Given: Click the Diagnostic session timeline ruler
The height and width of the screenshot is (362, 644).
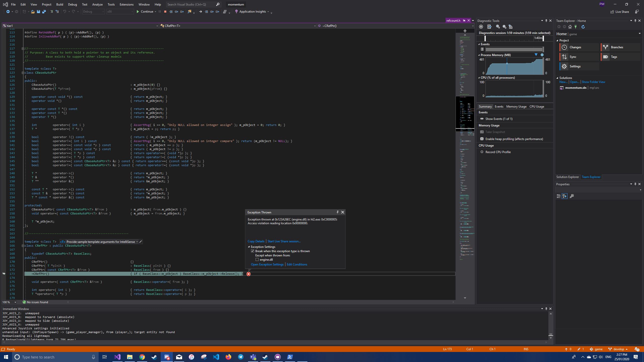Looking at the screenshot, I should tap(514, 38).
